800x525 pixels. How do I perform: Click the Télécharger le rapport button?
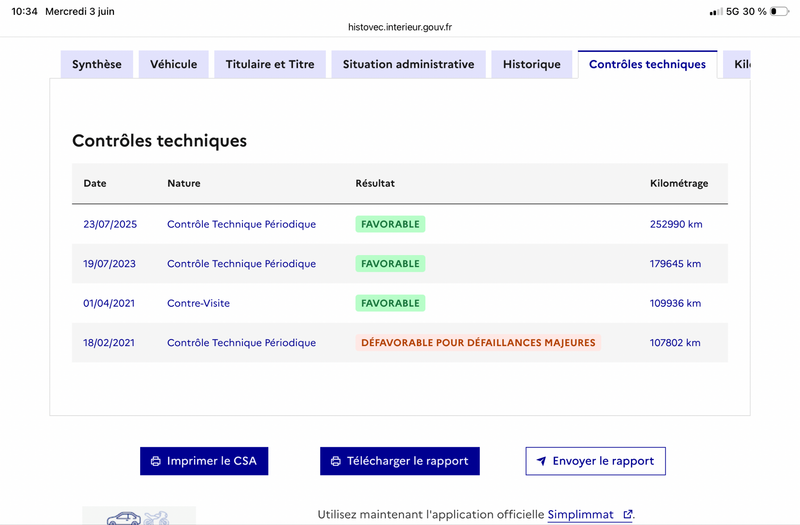pos(399,461)
